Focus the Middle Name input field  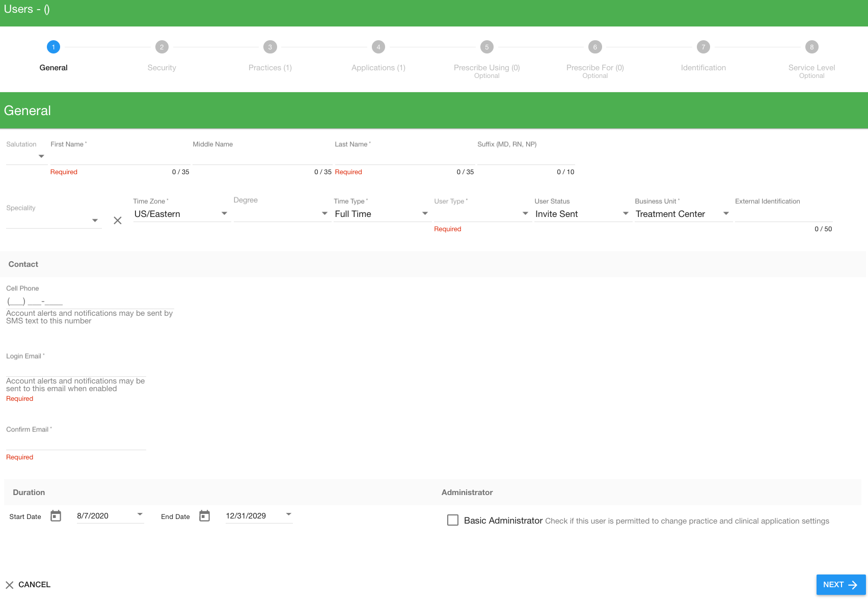[x=262, y=157]
